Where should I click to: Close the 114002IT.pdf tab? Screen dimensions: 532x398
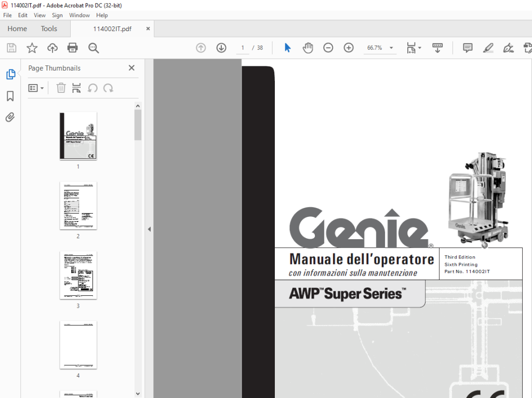pos(148,29)
